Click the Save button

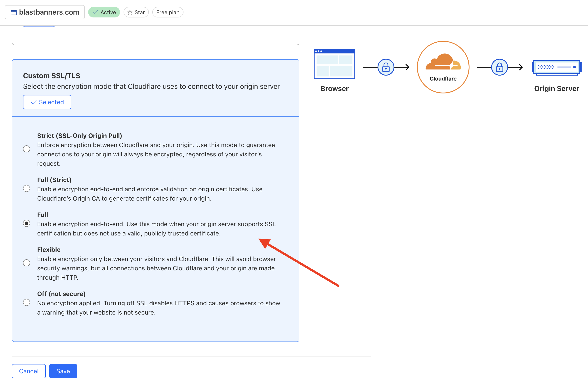(x=63, y=371)
